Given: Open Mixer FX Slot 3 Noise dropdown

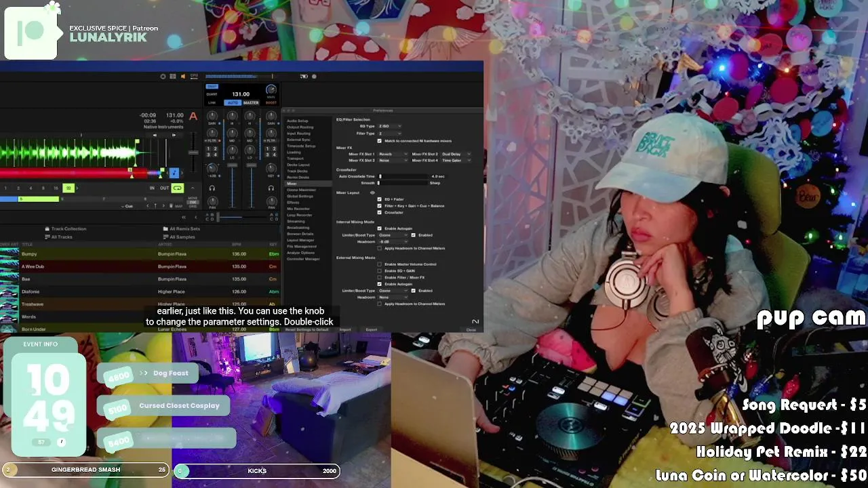Looking at the screenshot, I should click(393, 160).
